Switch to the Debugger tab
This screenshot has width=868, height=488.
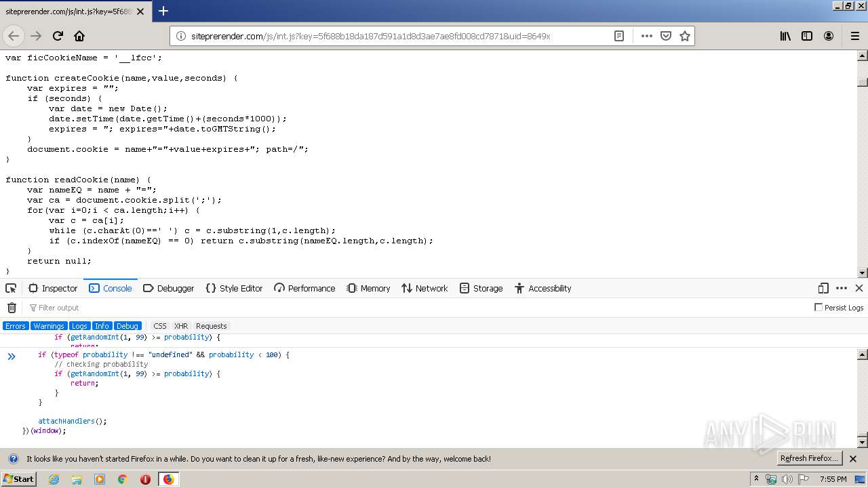[x=169, y=288]
